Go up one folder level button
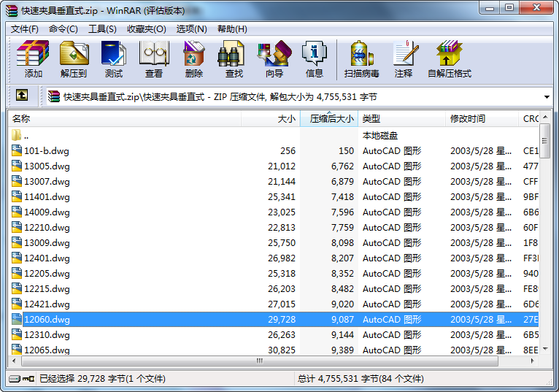Image resolution: width=559 pixels, height=392 pixels. coord(22,95)
